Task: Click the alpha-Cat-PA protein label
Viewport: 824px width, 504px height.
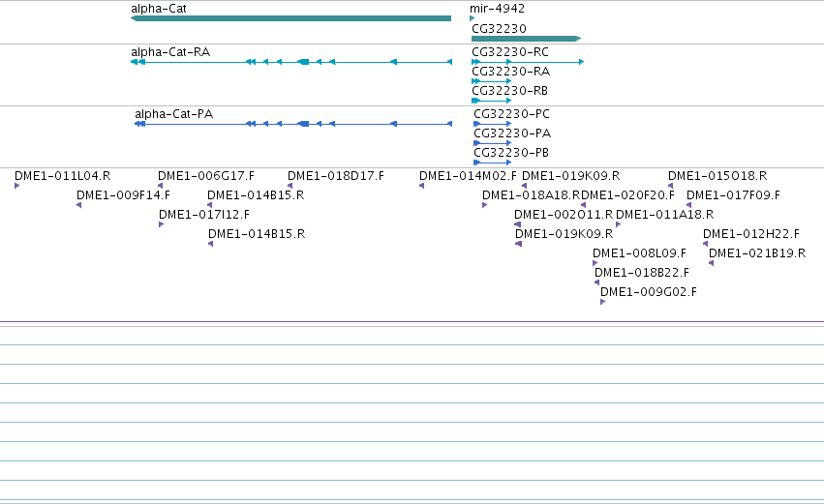Action: click(174, 114)
